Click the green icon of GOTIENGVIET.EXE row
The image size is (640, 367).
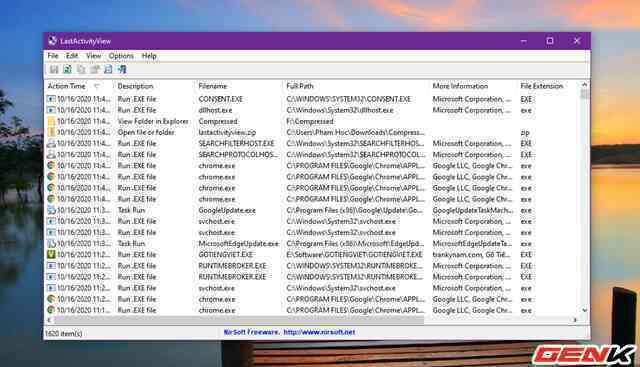pos(51,254)
